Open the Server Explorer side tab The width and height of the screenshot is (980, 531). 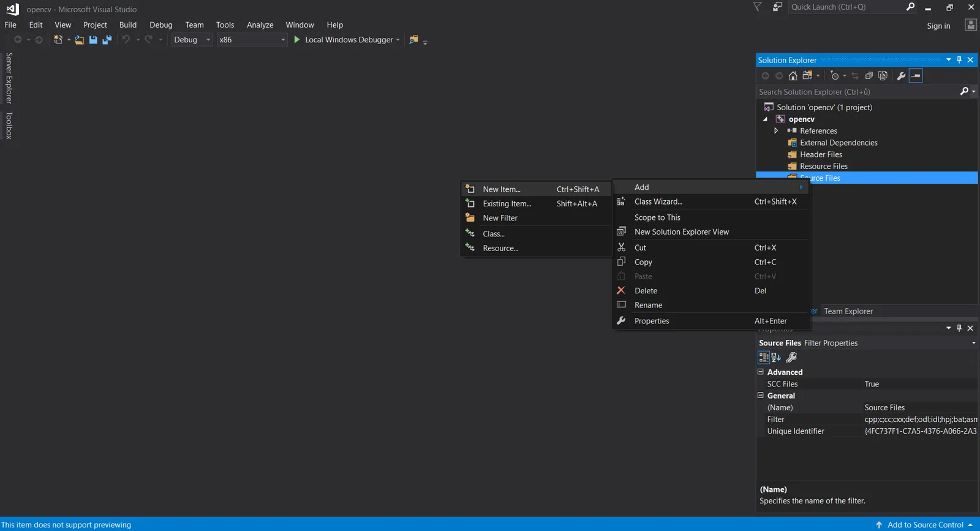pos(9,78)
